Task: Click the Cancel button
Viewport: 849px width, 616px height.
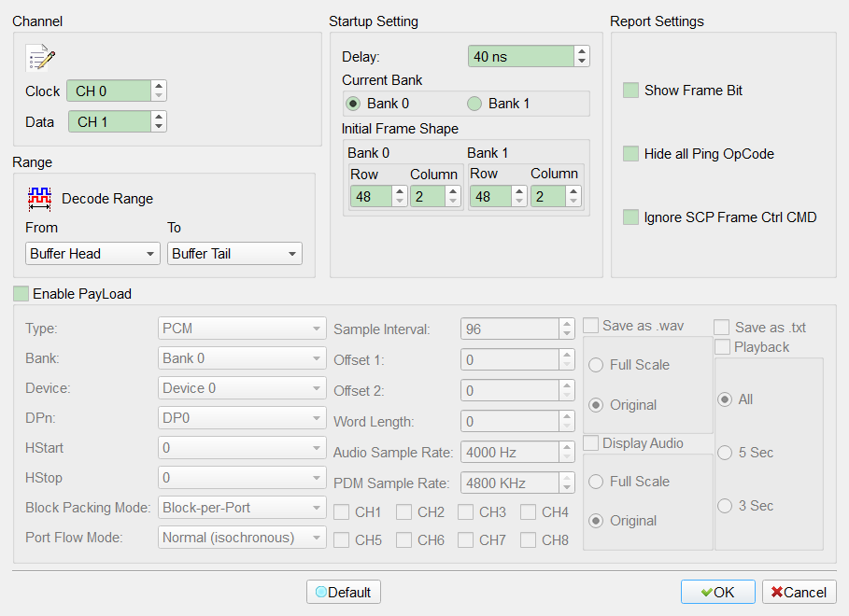Action: (799, 592)
